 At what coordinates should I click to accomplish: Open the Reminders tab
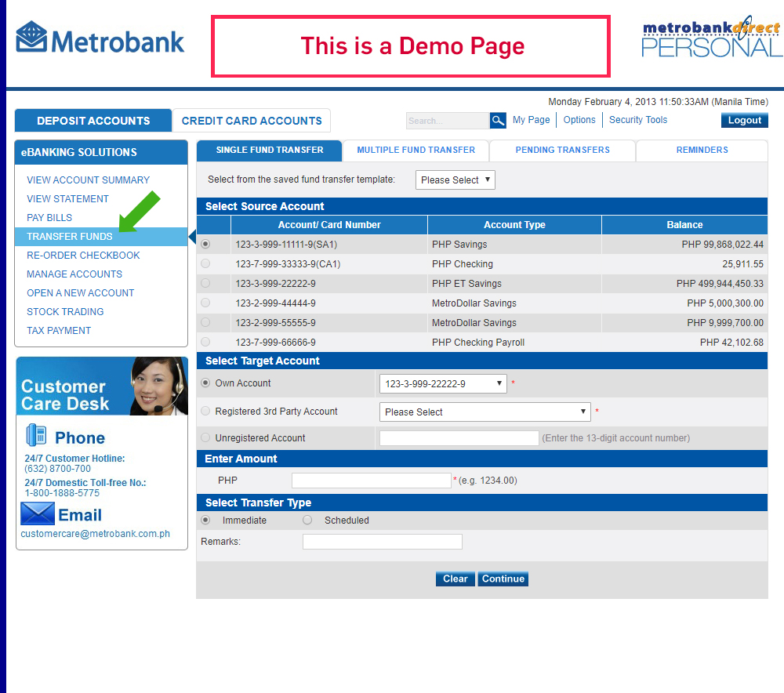(702, 150)
